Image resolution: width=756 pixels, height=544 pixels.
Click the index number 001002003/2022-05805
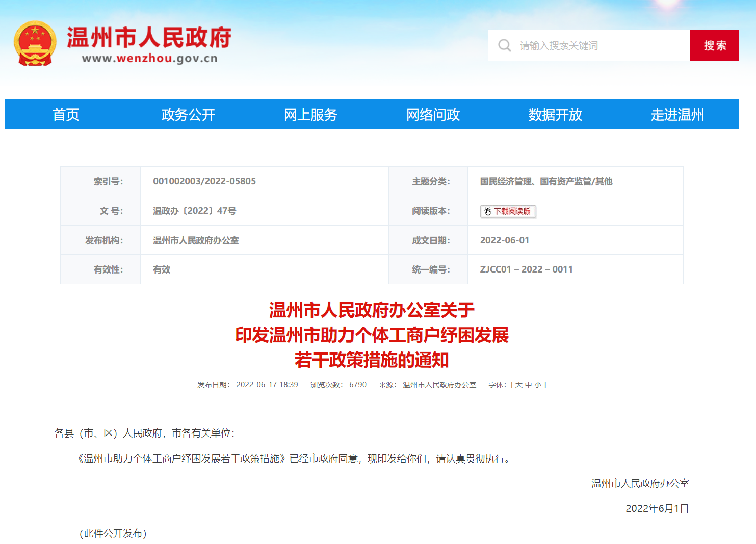(x=204, y=181)
